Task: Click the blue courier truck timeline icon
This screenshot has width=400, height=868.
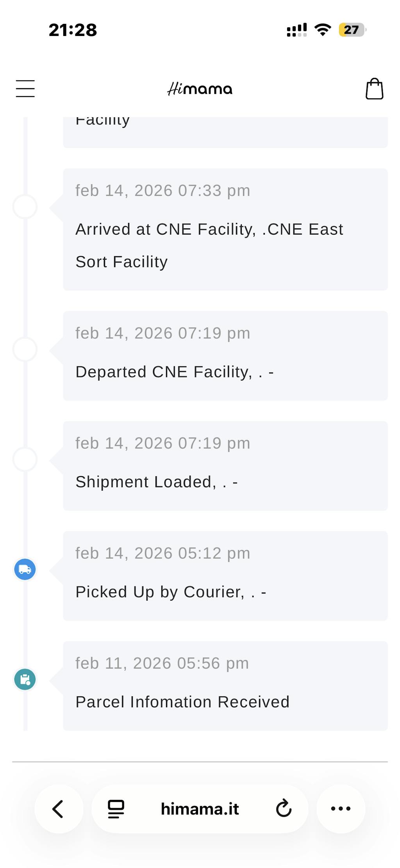Action: pos(25,569)
